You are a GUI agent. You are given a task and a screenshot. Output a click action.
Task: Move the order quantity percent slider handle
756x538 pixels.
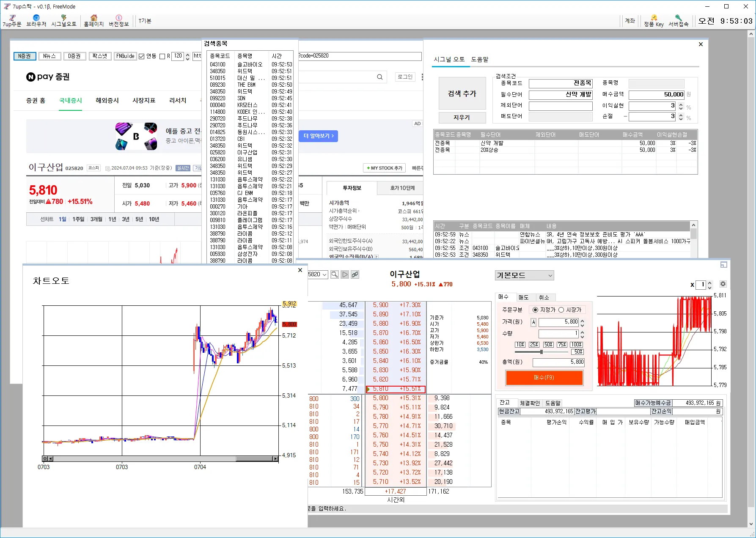[x=541, y=351]
